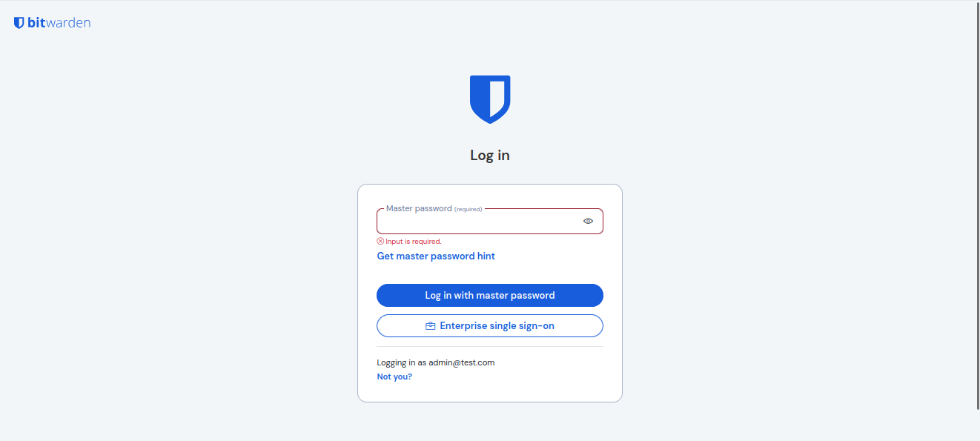Focus the Master password input field
Viewport: 980px width, 441px height.
(478, 222)
